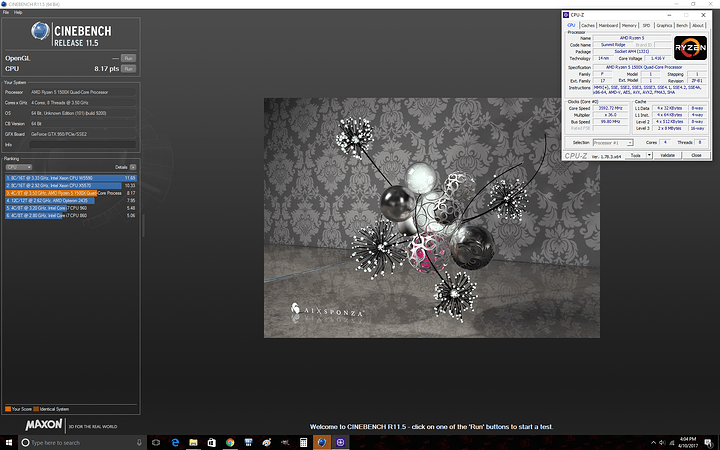720x450 pixels.
Task: Open the CPU-Z processor Selection dropdown
Action: tap(613, 142)
